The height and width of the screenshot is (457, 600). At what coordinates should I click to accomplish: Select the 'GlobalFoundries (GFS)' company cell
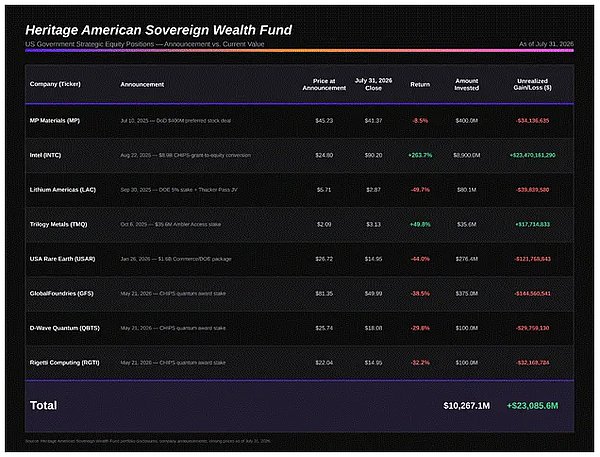point(62,294)
